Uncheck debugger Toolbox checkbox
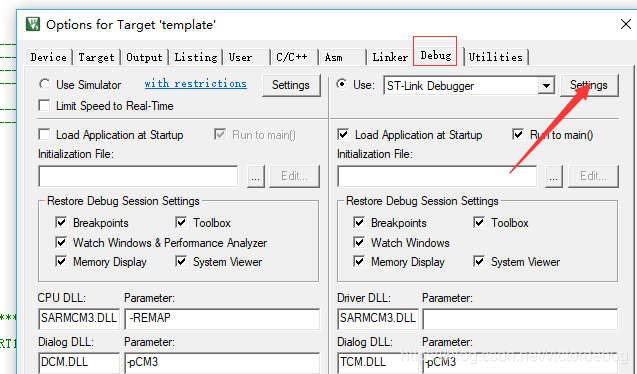 pyautogui.click(x=479, y=223)
